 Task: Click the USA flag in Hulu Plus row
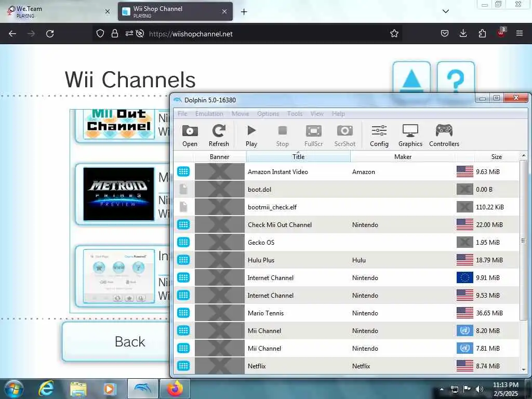(465, 260)
